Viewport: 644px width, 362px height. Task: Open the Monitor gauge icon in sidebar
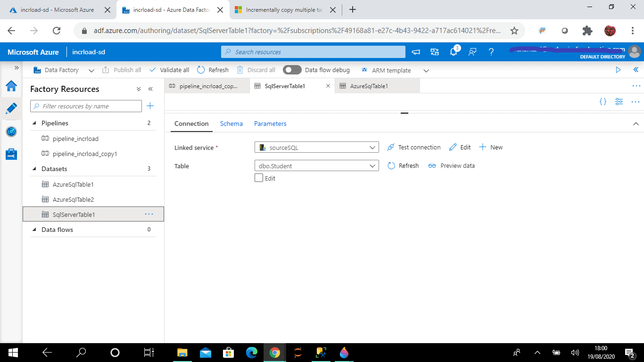point(11,132)
